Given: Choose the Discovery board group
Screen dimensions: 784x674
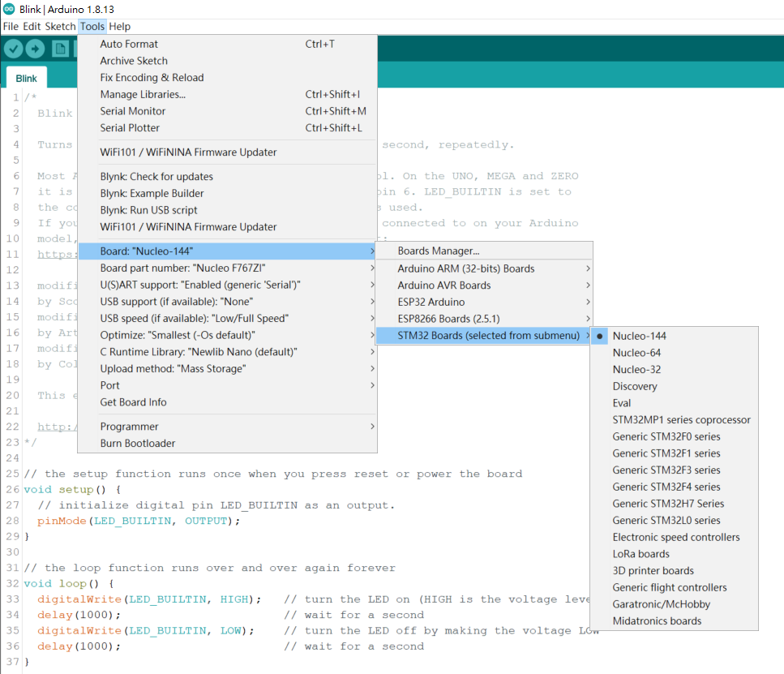Looking at the screenshot, I should click(x=674, y=386).
